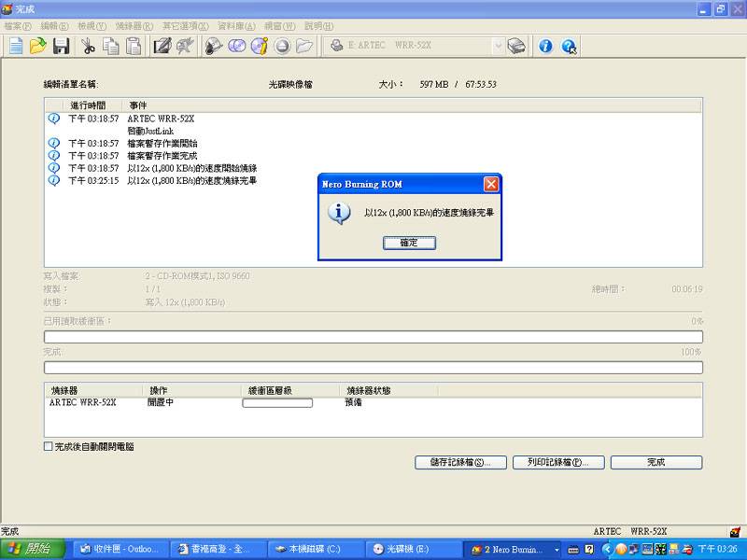Open the 資料庫(A) menu
The height and width of the screenshot is (560, 747).
(236, 26)
